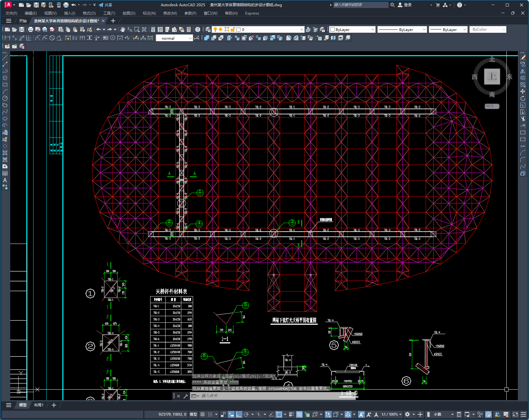The image size is (529, 420).
Task: Click the Help question mark toolbar icon
Action: click(198, 29)
